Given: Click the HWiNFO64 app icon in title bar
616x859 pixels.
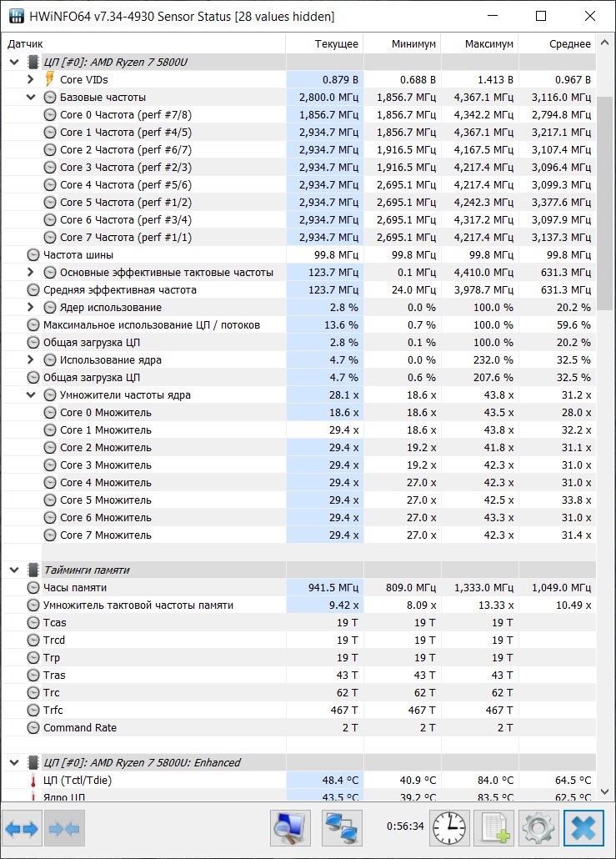Looking at the screenshot, I should (x=17, y=16).
